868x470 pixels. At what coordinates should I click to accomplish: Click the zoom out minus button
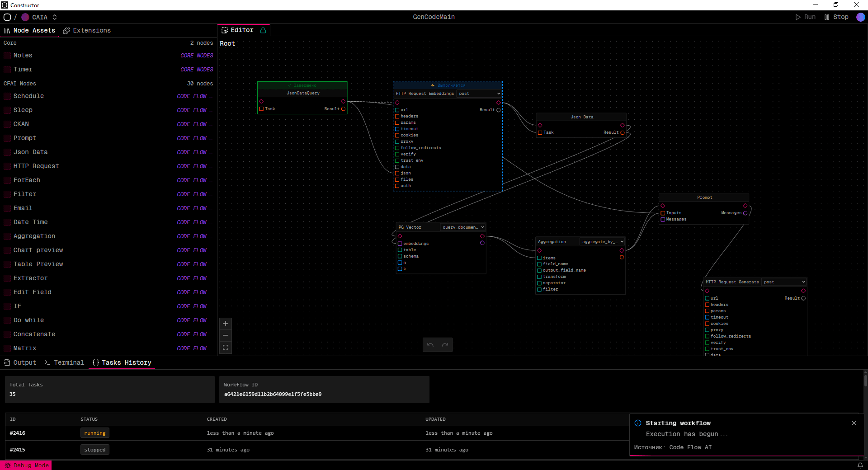pos(226,335)
